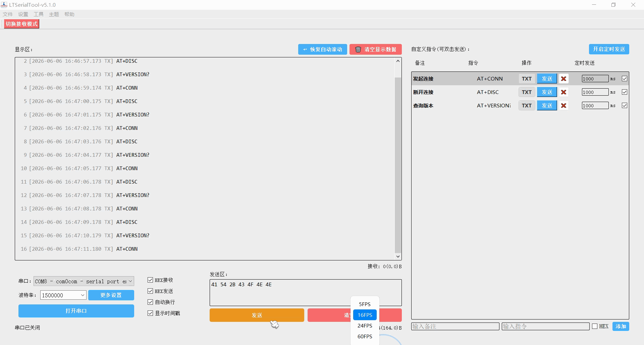Click the 切换接收模式 toolbar button
644x345 pixels.
[21, 24]
